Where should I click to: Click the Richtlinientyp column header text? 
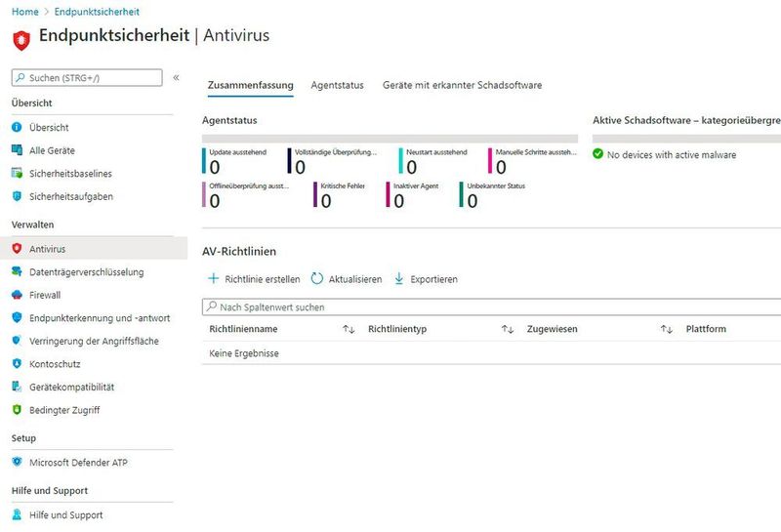[397, 329]
